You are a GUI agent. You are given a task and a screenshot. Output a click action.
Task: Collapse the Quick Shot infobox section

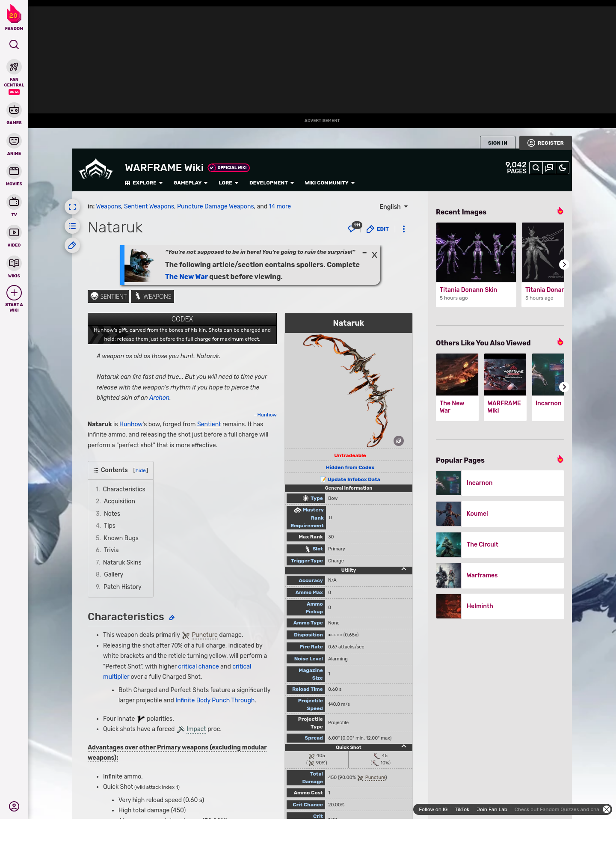point(404,746)
